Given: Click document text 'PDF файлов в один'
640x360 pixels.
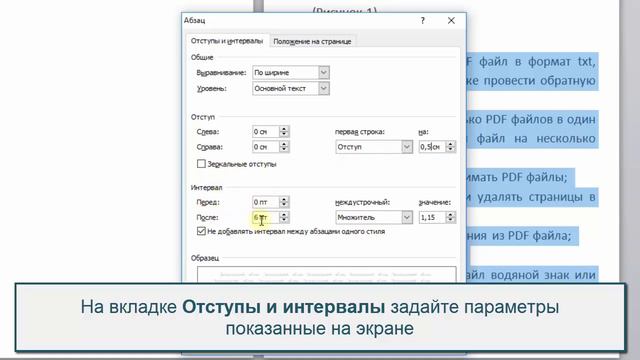Looking at the screenshot, I should (x=541, y=120).
